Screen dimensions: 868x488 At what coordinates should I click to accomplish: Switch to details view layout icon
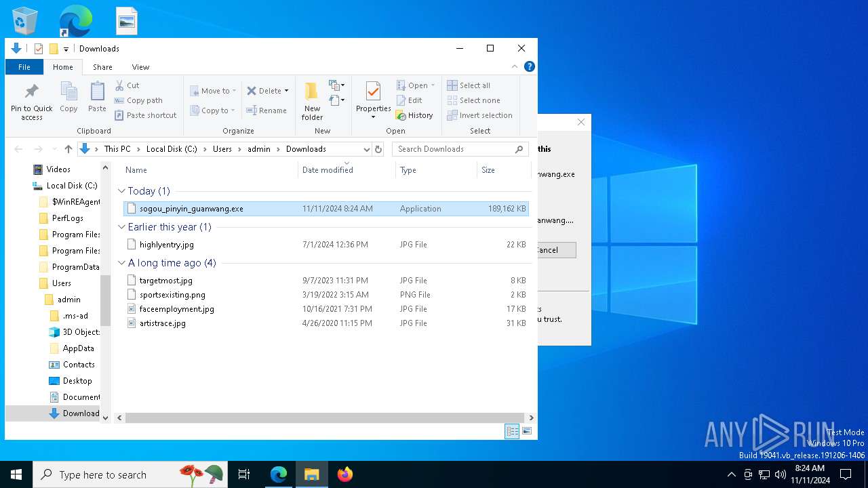(x=513, y=431)
